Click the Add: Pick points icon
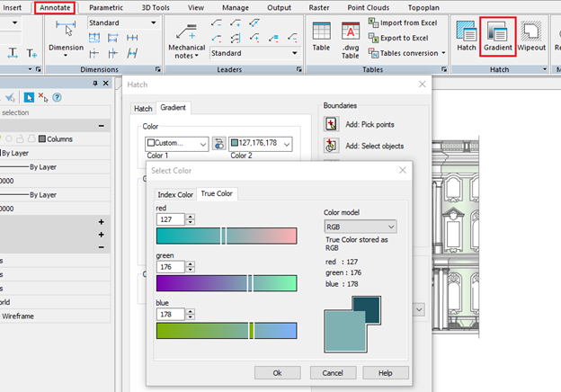 click(x=331, y=124)
